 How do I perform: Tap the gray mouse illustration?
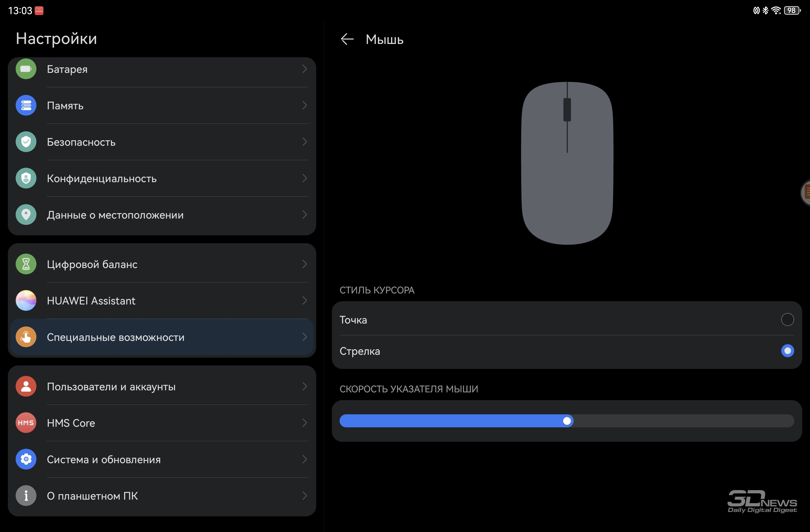pyautogui.click(x=567, y=163)
